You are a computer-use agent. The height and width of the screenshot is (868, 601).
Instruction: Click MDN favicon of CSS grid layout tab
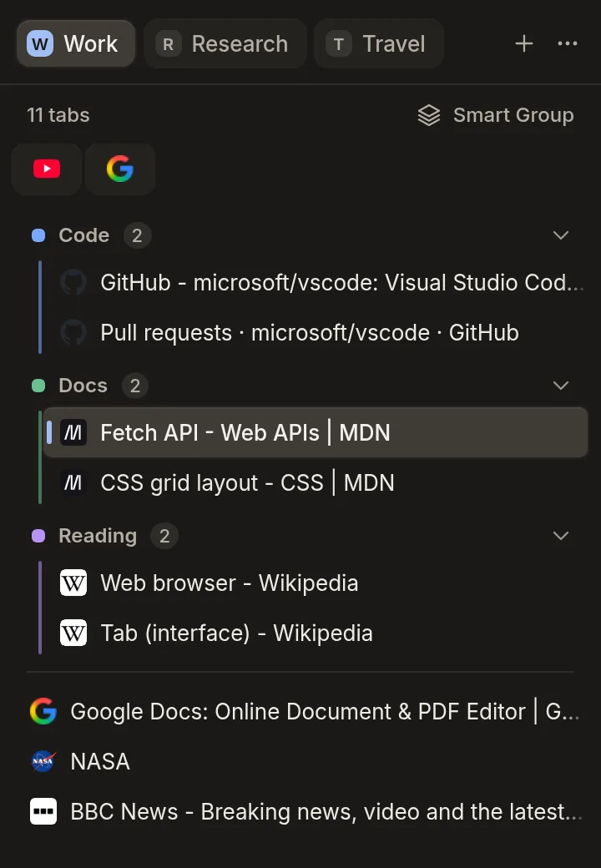coord(73,482)
